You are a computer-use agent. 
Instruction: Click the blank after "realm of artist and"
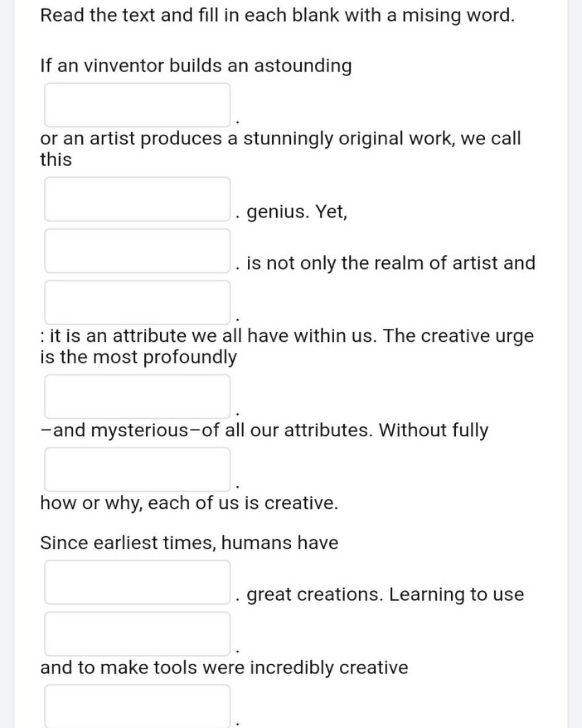138,302
